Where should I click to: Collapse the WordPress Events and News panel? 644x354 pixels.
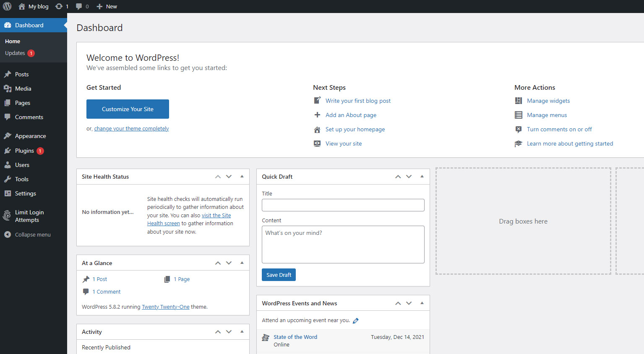click(422, 303)
